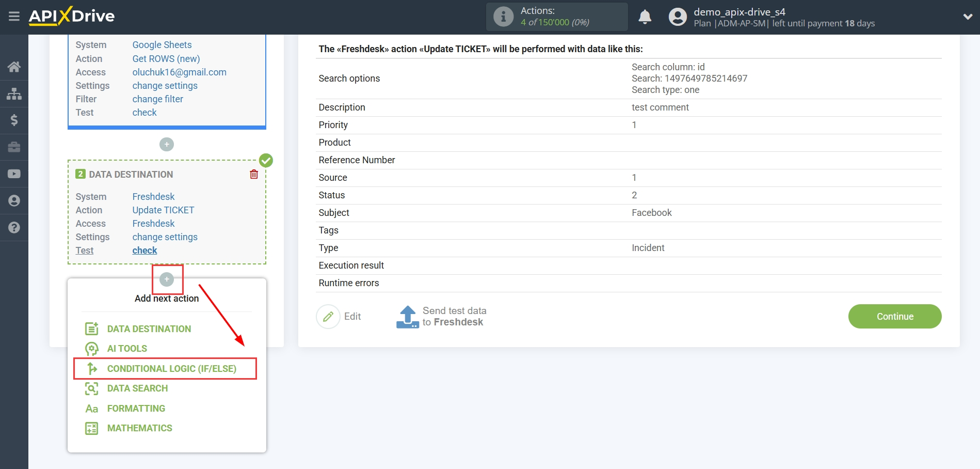
Task: Click the Add next action plus button
Action: [x=167, y=279]
